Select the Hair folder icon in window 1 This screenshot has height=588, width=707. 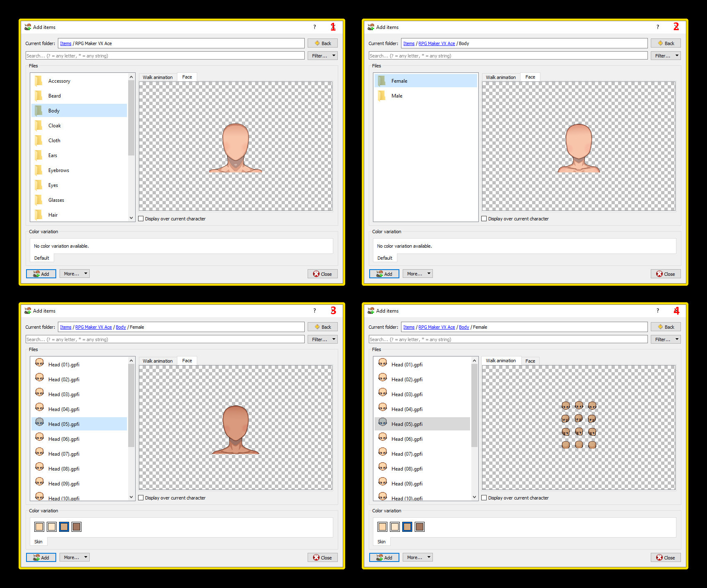click(x=38, y=215)
